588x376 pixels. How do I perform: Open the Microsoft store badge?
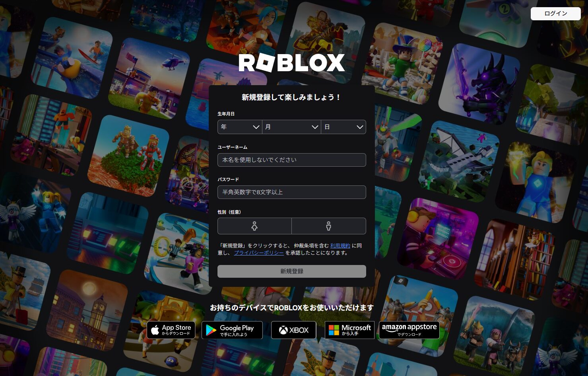pyautogui.click(x=349, y=330)
